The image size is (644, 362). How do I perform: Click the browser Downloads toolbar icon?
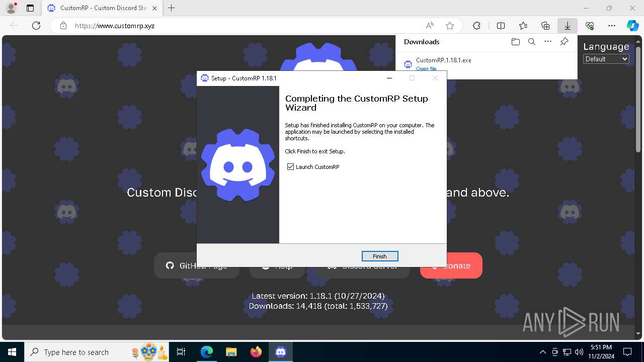point(567,26)
